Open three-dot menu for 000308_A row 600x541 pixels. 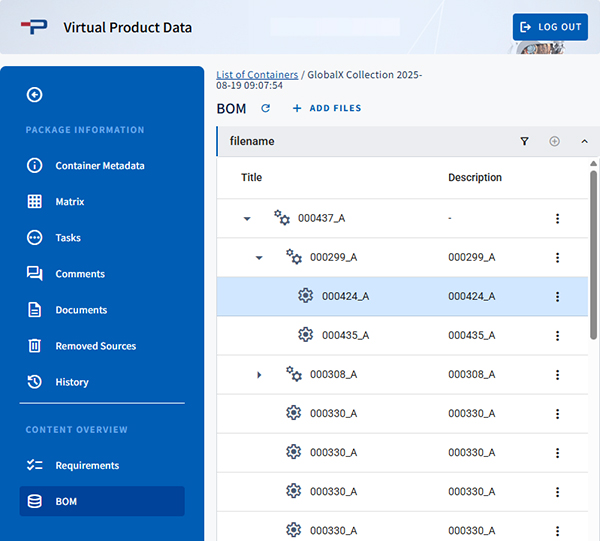pyautogui.click(x=557, y=374)
